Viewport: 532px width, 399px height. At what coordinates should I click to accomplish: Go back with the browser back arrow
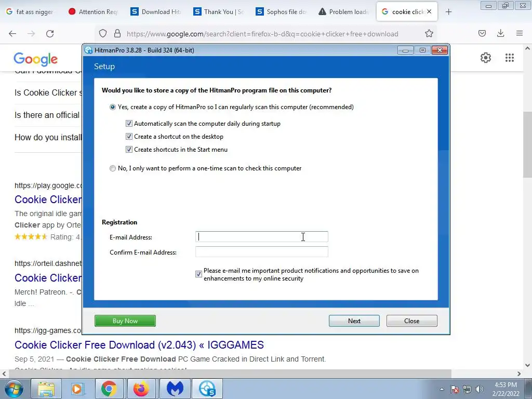12,34
